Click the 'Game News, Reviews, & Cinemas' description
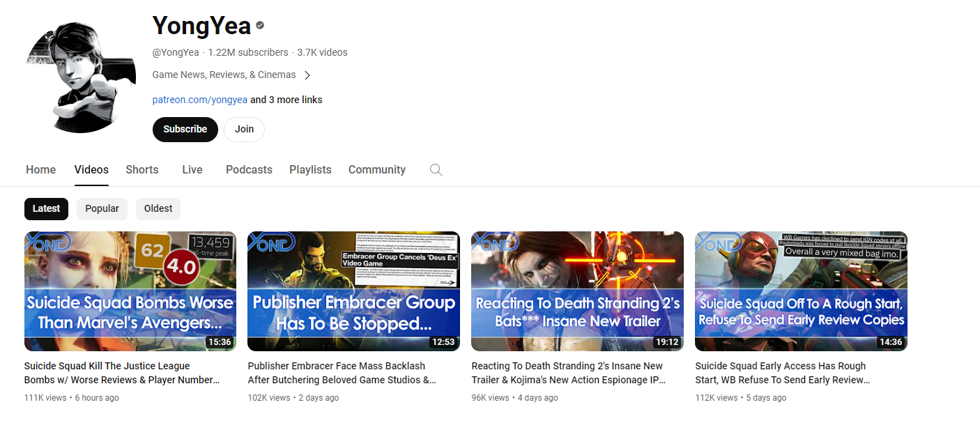The width and height of the screenshot is (980, 423). tap(224, 75)
